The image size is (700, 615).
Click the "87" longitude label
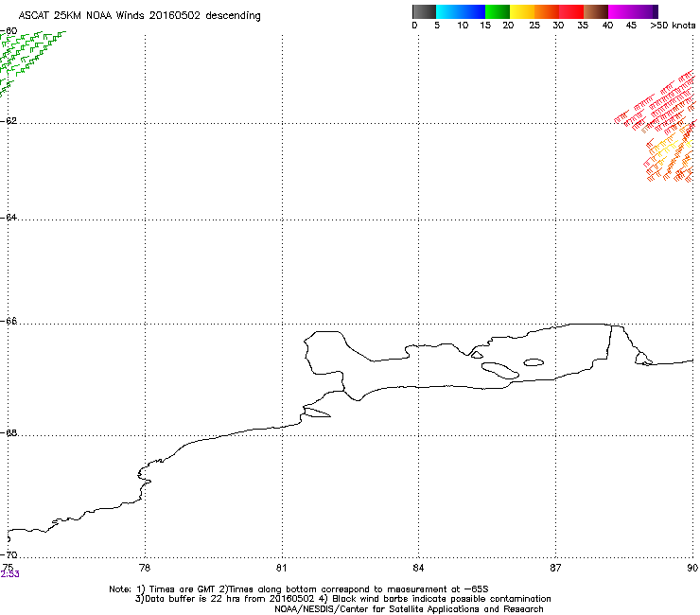(555, 568)
